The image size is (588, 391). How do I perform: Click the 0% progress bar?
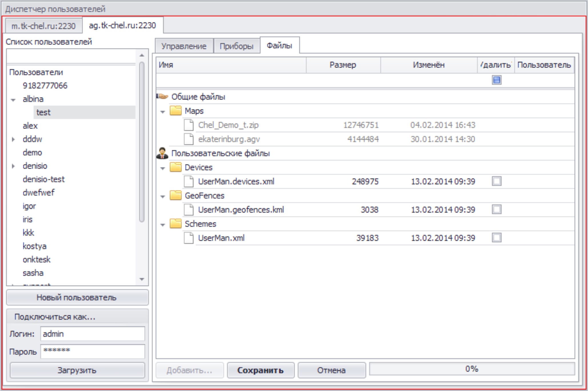[x=472, y=369]
